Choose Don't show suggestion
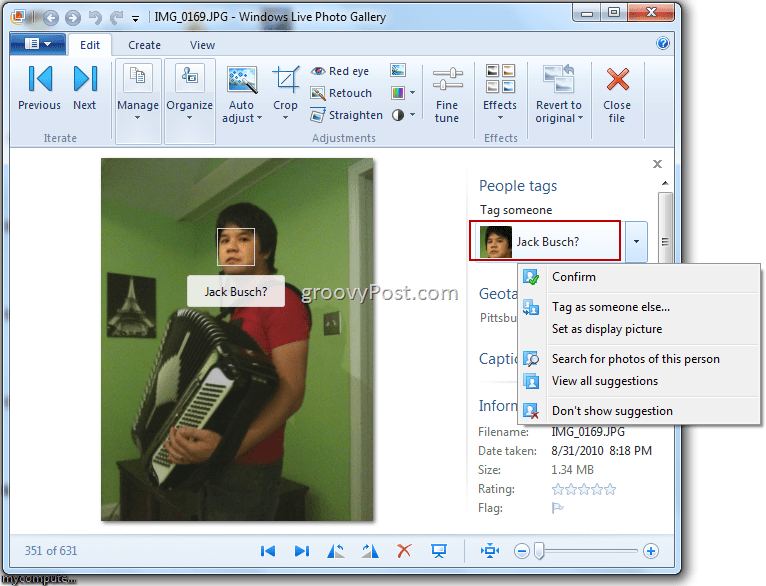Viewport: 766px width, 586px height. (x=638, y=411)
